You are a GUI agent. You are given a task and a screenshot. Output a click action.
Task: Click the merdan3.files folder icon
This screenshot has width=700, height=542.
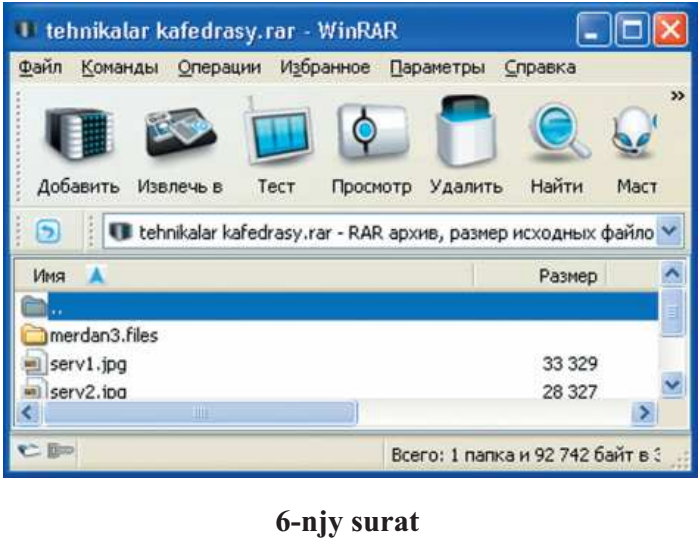[34, 335]
